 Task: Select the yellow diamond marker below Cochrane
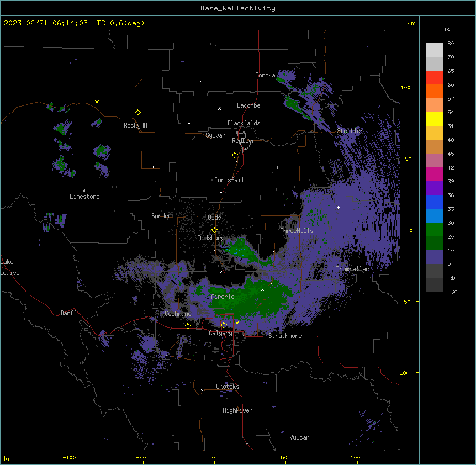tap(188, 326)
